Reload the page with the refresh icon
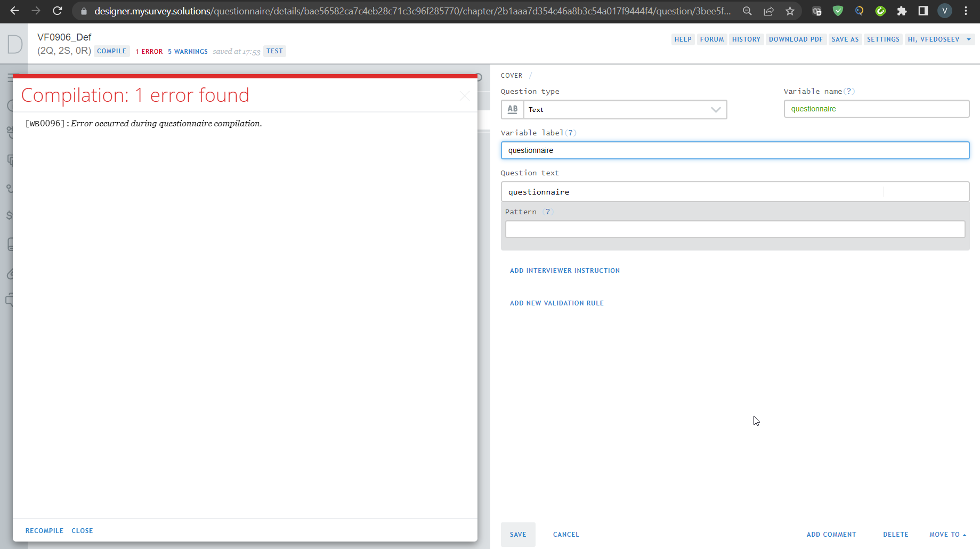This screenshot has height=549, width=980. 58,10
